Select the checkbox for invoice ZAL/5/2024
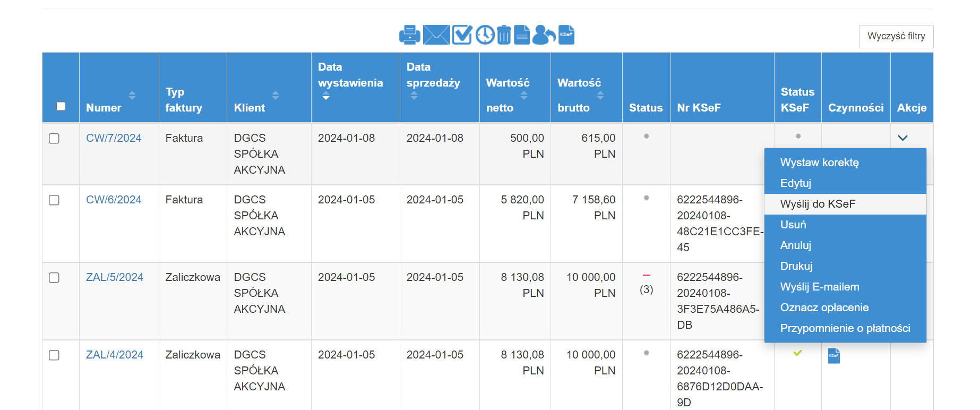The image size is (980, 410). [54, 278]
